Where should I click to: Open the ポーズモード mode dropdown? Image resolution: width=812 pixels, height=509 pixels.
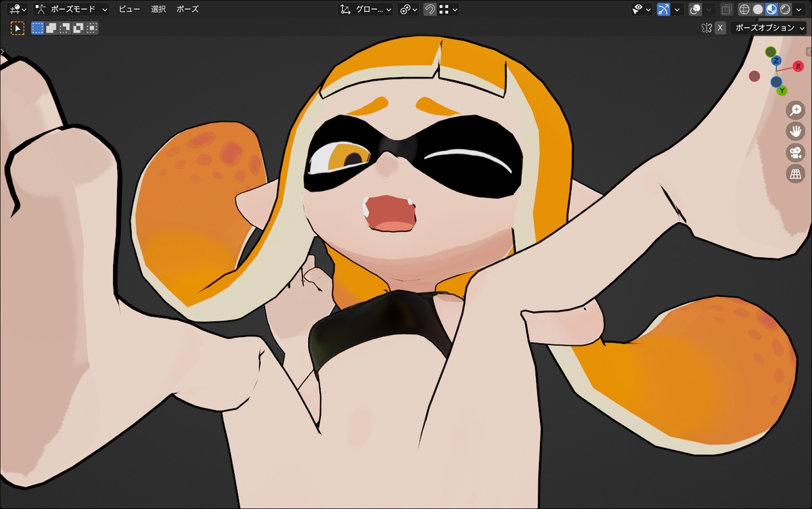pyautogui.click(x=71, y=9)
